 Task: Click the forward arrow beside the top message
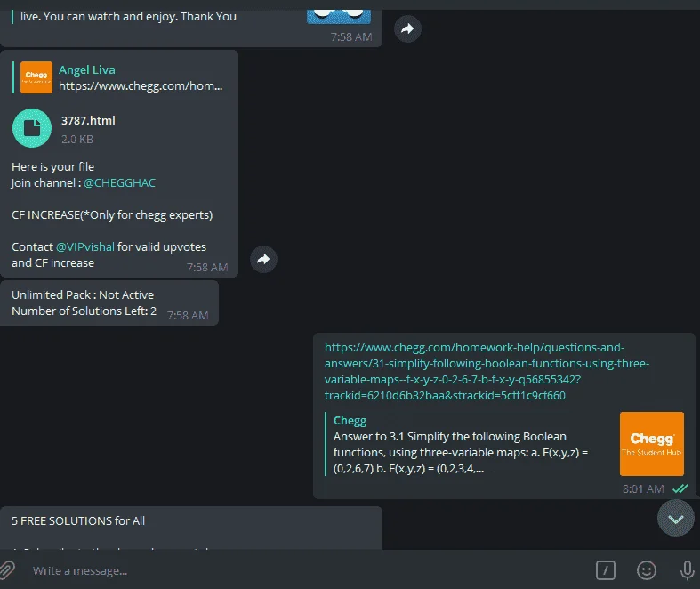point(407,29)
